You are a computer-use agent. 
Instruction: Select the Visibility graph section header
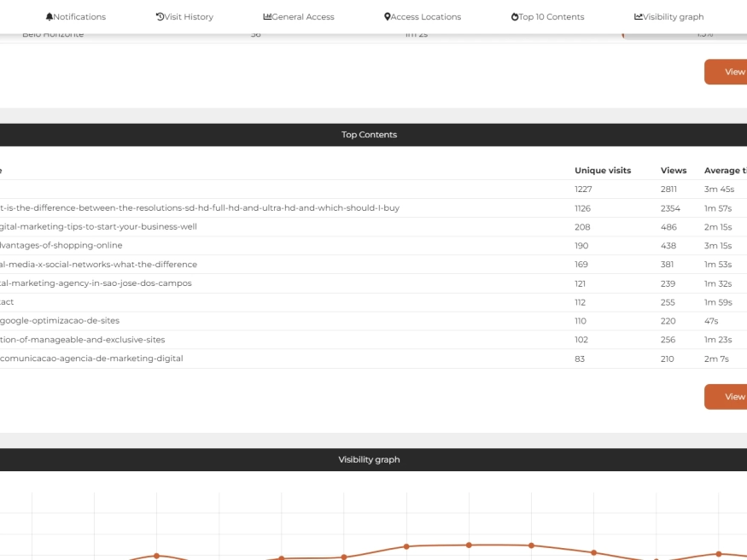pos(368,459)
